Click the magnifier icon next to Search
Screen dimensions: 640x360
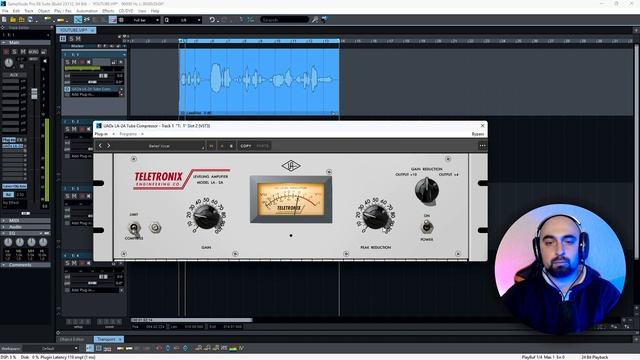click(x=315, y=20)
